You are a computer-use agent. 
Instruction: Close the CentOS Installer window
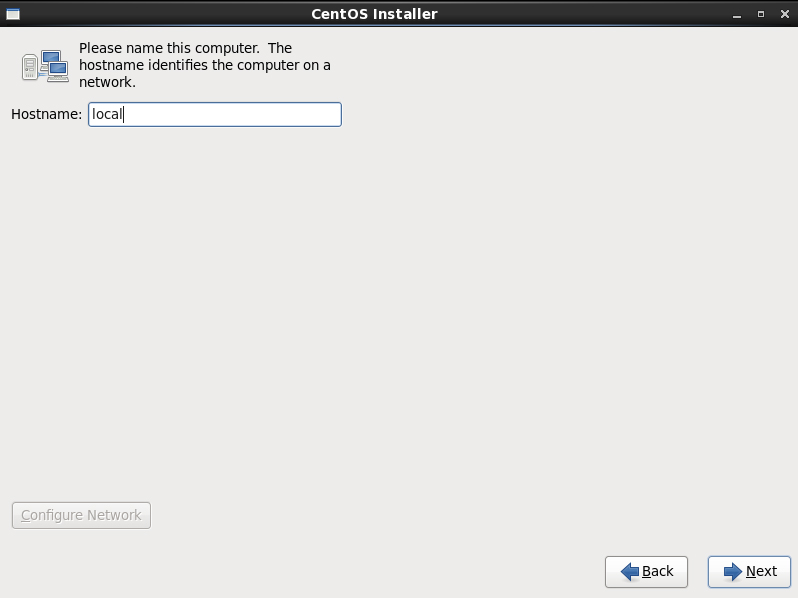coord(785,14)
